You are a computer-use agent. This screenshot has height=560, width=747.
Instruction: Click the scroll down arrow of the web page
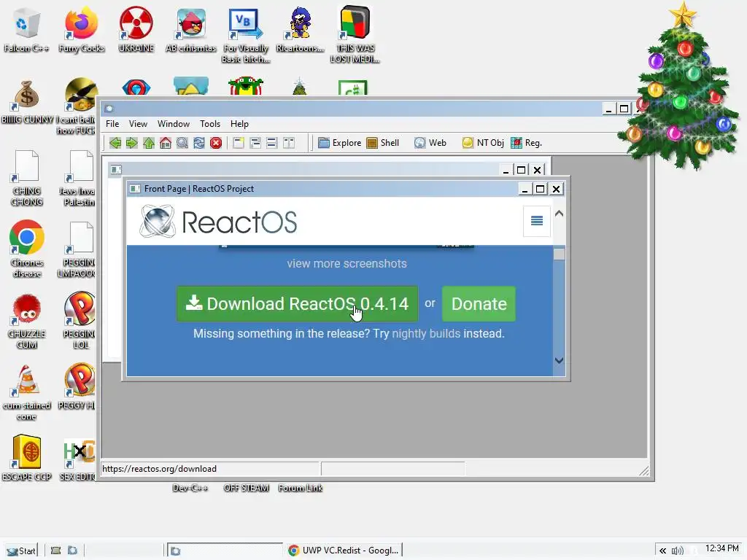(560, 360)
